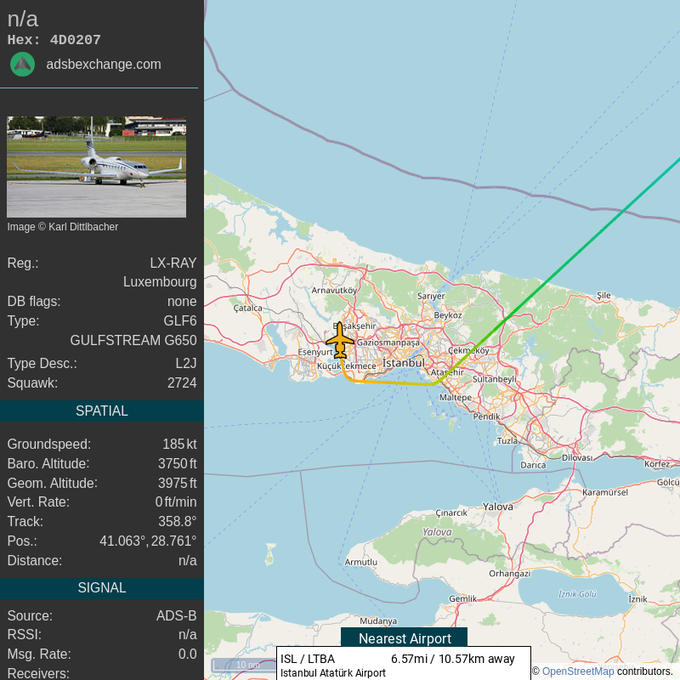The height and width of the screenshot is (680, 680).
Task: Select the green flight track line
Action: click(580, 250)
